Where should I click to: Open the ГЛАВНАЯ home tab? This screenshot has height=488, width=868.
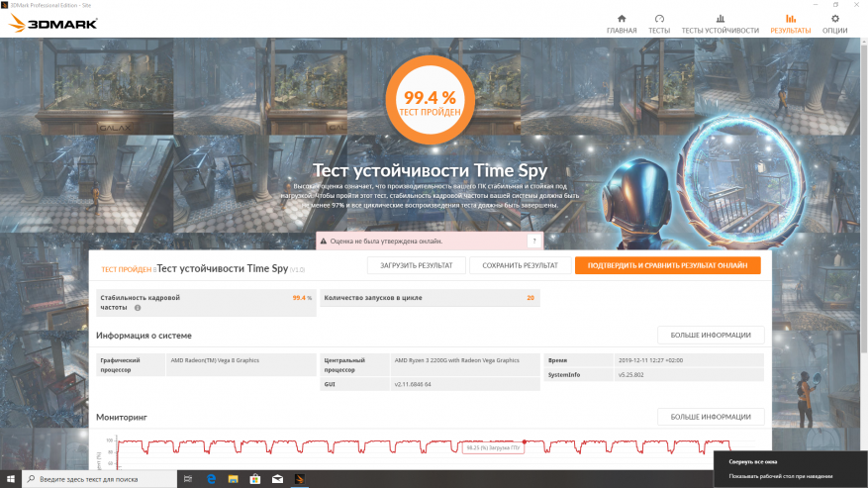coord(622,24)
